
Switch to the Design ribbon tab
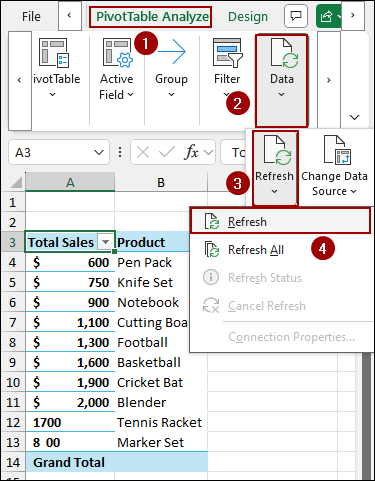click(x=248, y=17)
